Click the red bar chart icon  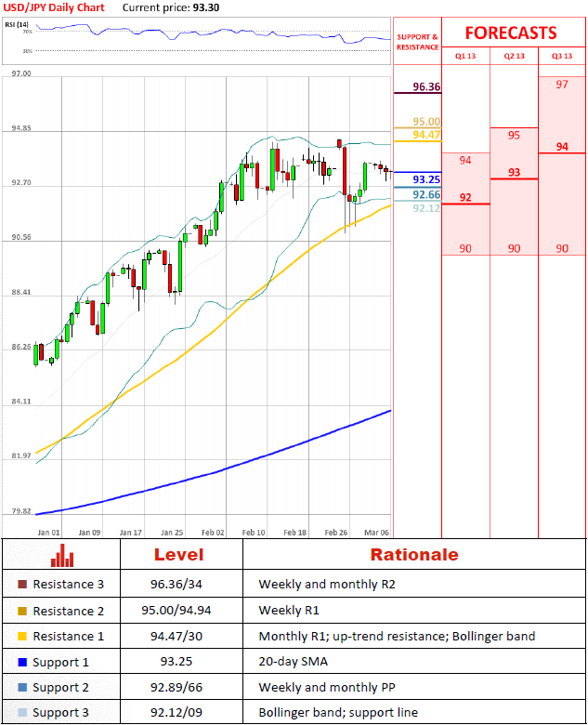(62, 556)
